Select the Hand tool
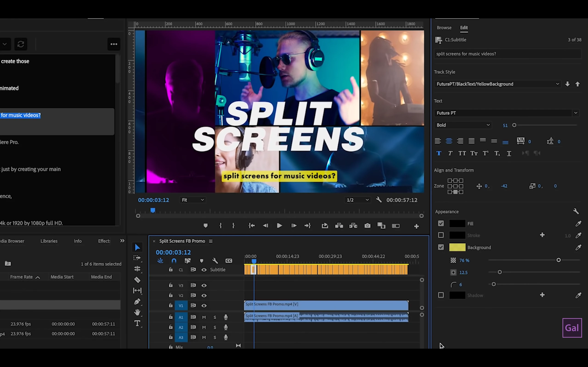This screenshot has height=367, width=588. [x=137, y=312]
